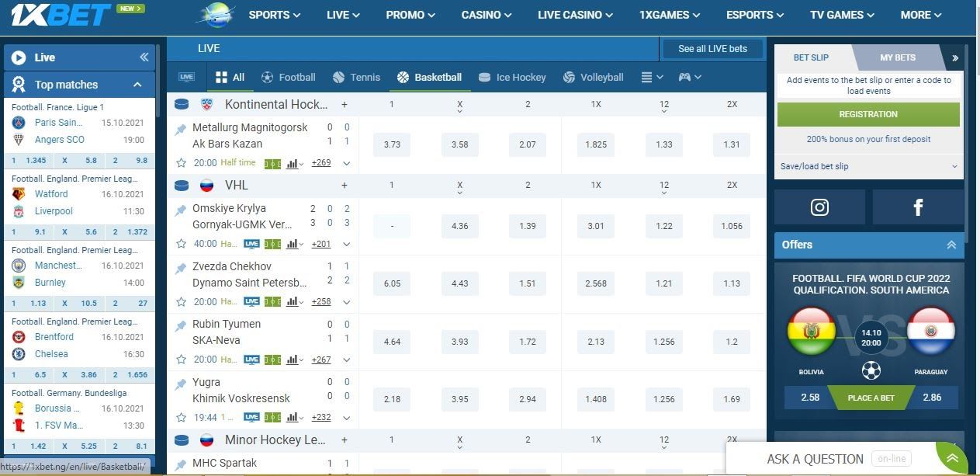Star the Yugra vs Khimik Voskresensk match

click(181, 417)
